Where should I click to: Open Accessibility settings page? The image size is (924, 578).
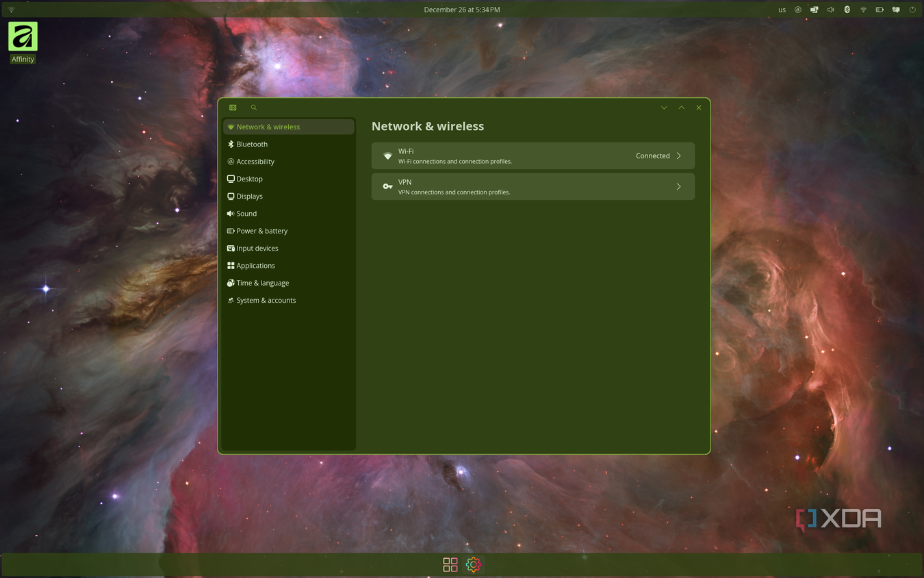(x=288, y=162)
